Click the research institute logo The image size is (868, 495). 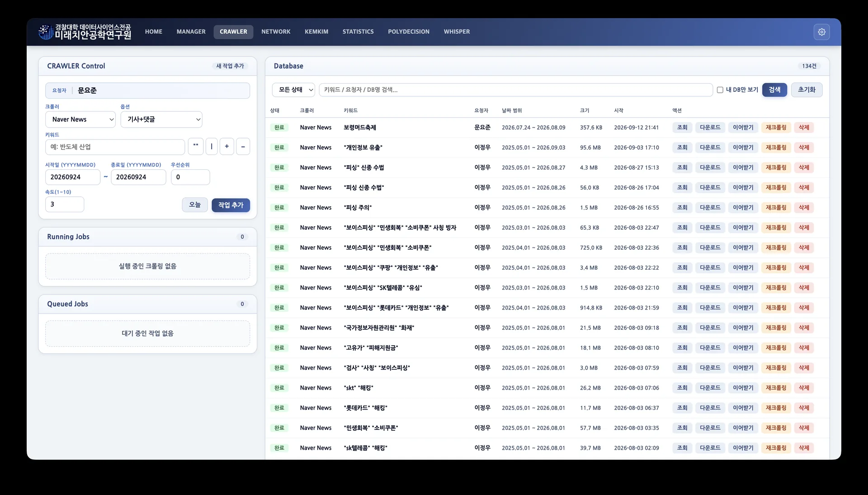[85, 32]
